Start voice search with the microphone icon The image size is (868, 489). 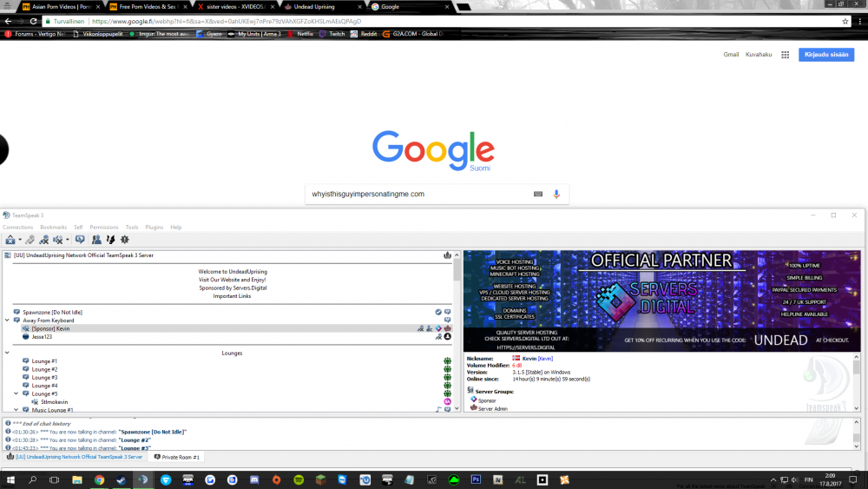[x=556, y=194]
